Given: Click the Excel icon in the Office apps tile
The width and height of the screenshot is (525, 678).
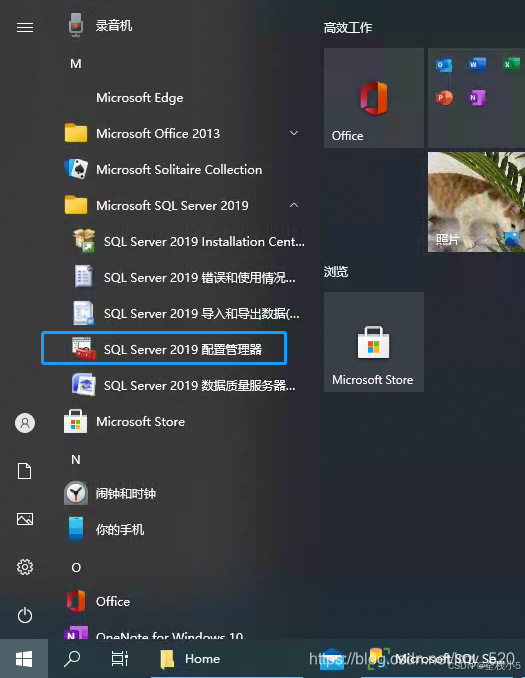Looking at the screenshot, I should [x=511, y=64].
